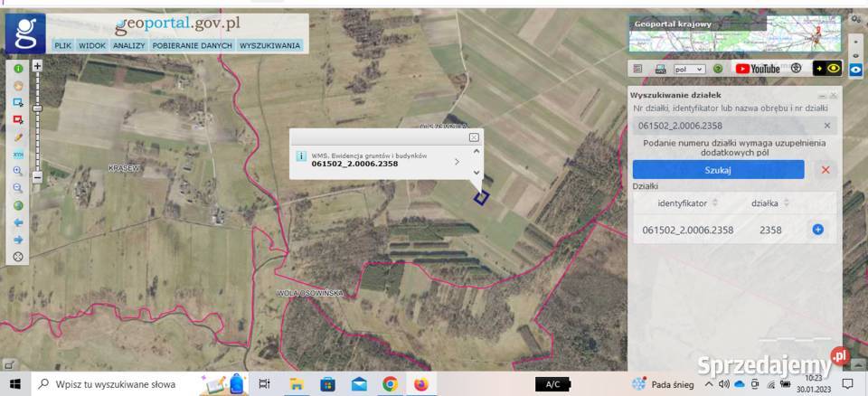Open the green help question mark
This screenshot has width=868, height=396.
point(718,69)
